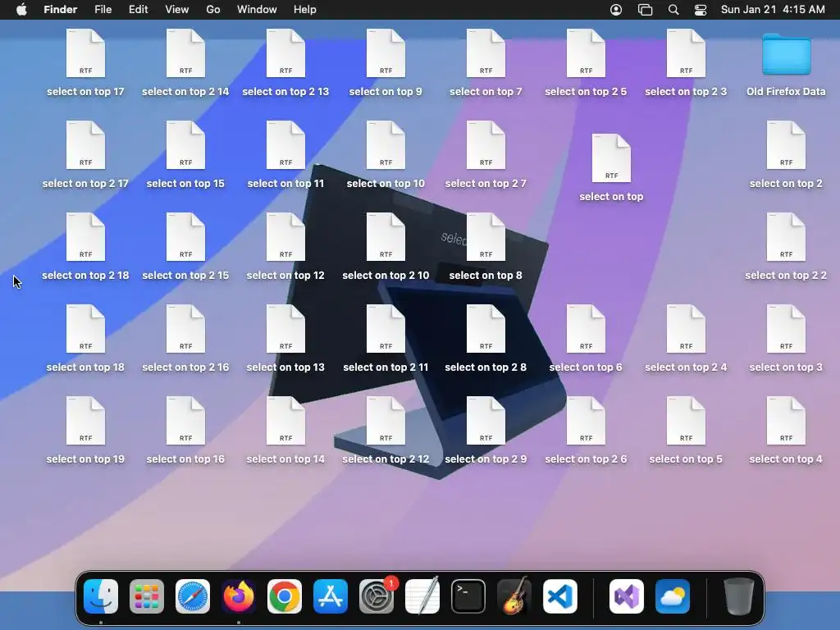Viewport: 840px width, 630px height.
Task: Open the Trash in the Dock
Action: (739, 596)
